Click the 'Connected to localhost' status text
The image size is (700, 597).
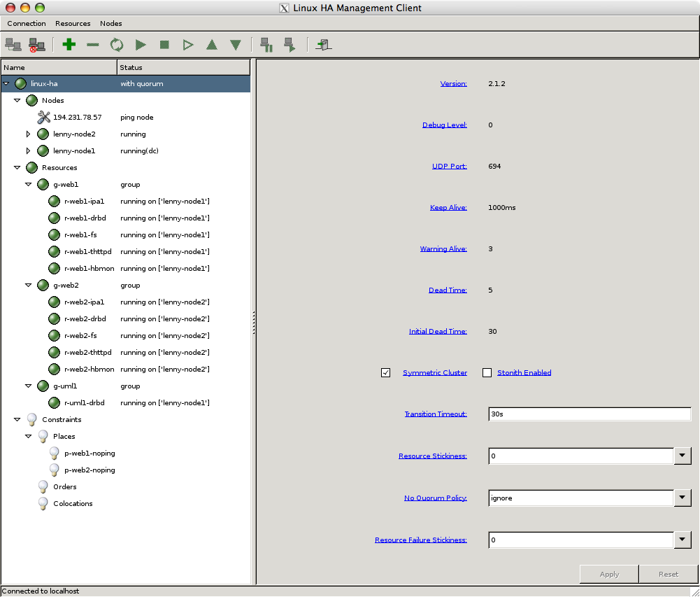pyautogui.click(x=41, y=591)
